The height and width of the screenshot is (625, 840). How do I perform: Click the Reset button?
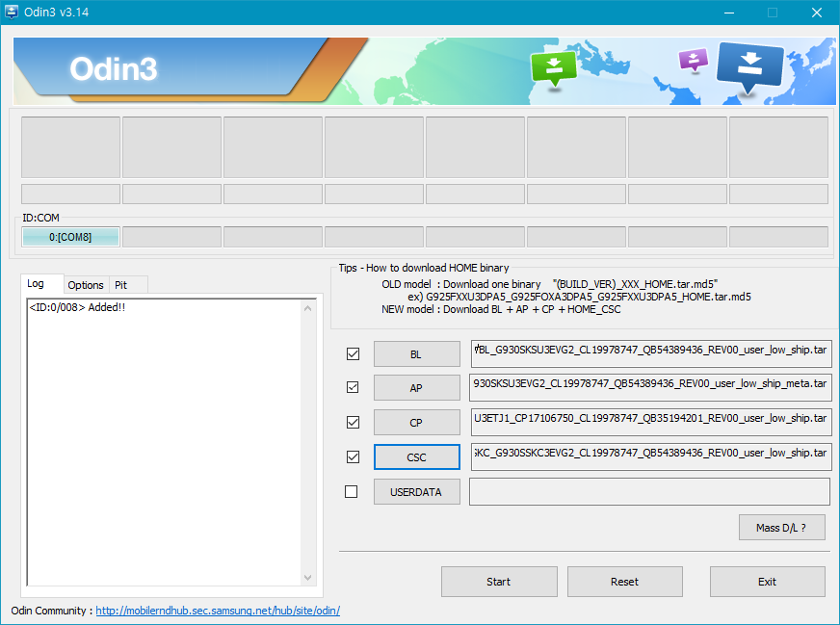click(624, 582)
